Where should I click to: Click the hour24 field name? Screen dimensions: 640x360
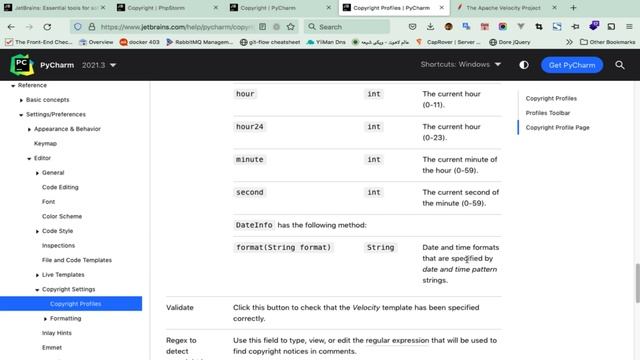tap(249, 127)
